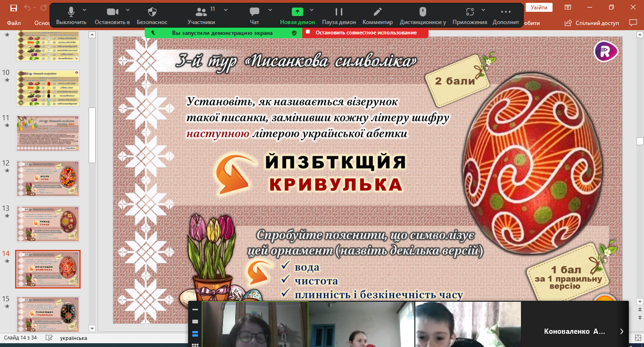Start Новая демон new share
This screenshot has height=347, width=644.
[297, 16]
